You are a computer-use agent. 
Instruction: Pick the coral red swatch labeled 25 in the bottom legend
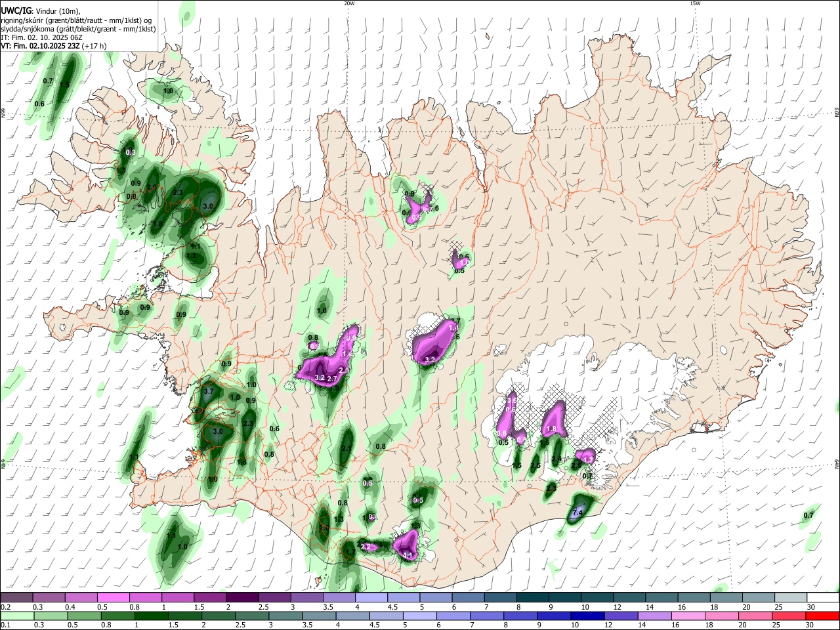(789, 616)
